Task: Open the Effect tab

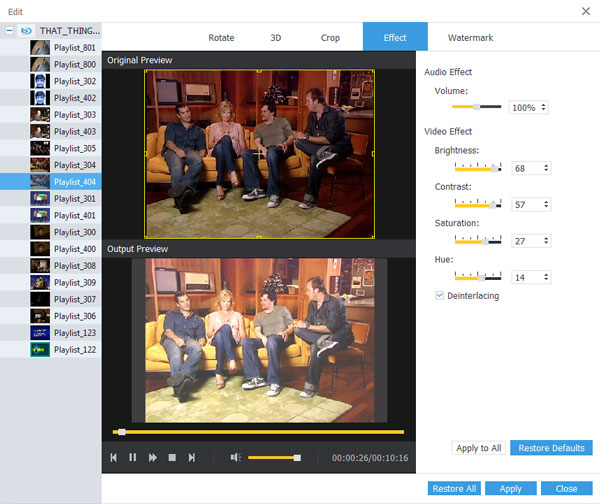Action: pos(395,37)
